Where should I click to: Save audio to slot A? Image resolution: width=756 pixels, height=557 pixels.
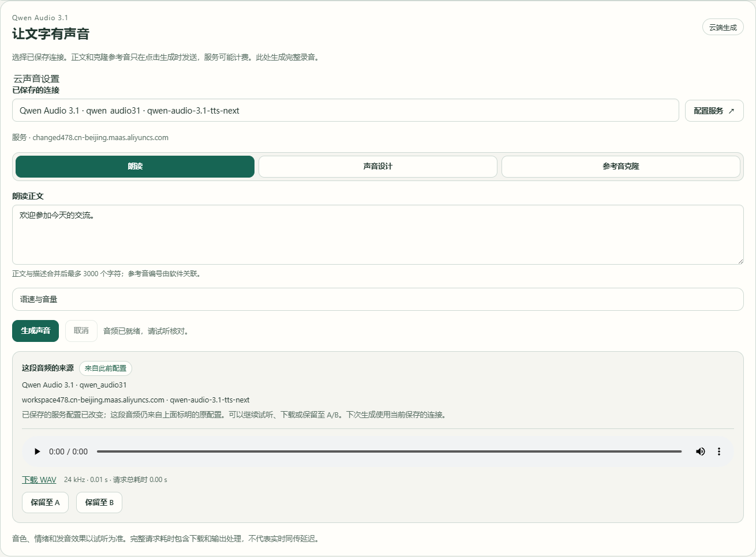[45, 502]
